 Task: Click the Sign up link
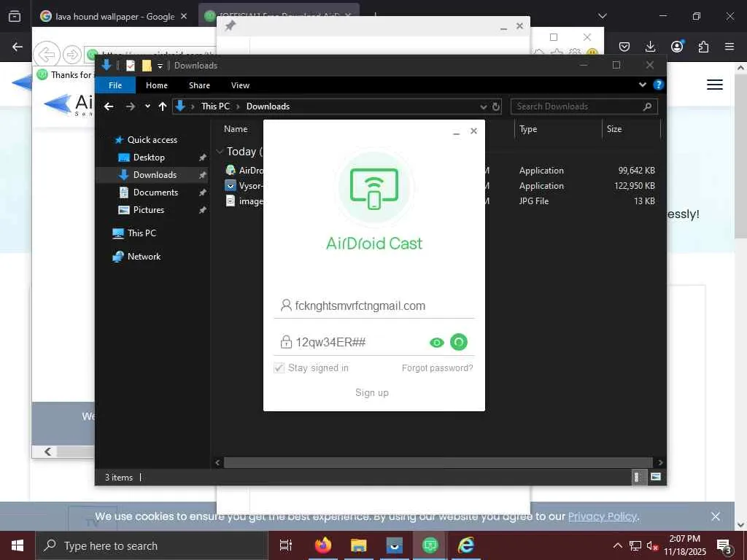point(371,393)
